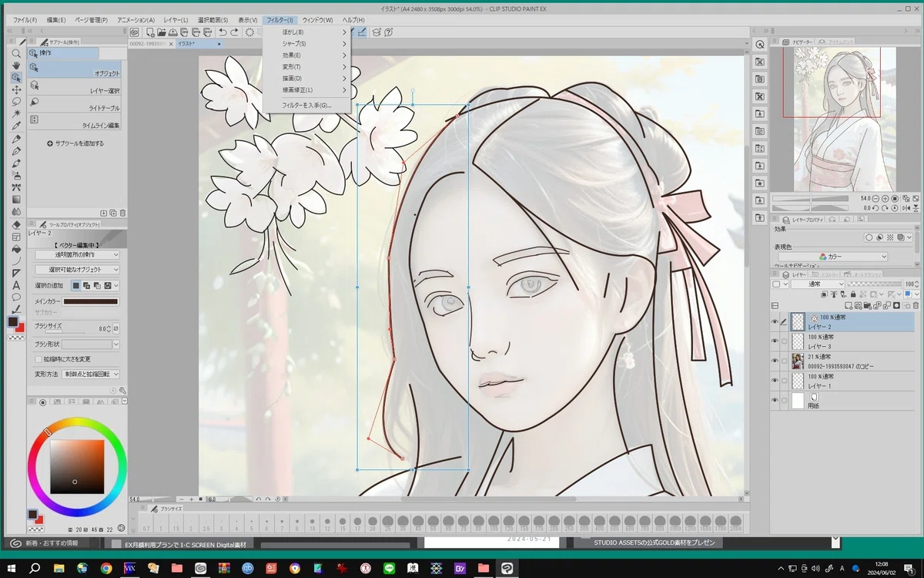The width and height of the screenshot is (924, 578).
Task: Toggle visibility of the 用紙 paper layer
Action: 775,401
